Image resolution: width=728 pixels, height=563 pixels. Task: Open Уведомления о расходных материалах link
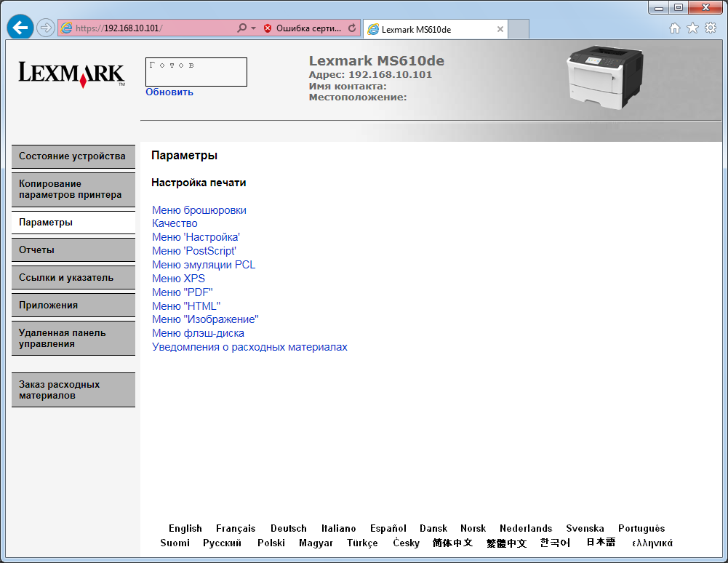coord(249,348)
